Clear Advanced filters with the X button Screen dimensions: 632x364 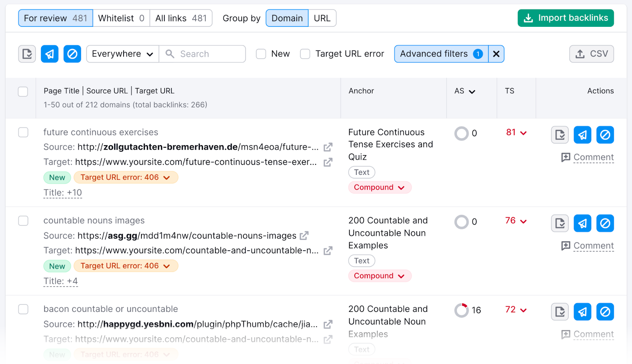(496, 54)
